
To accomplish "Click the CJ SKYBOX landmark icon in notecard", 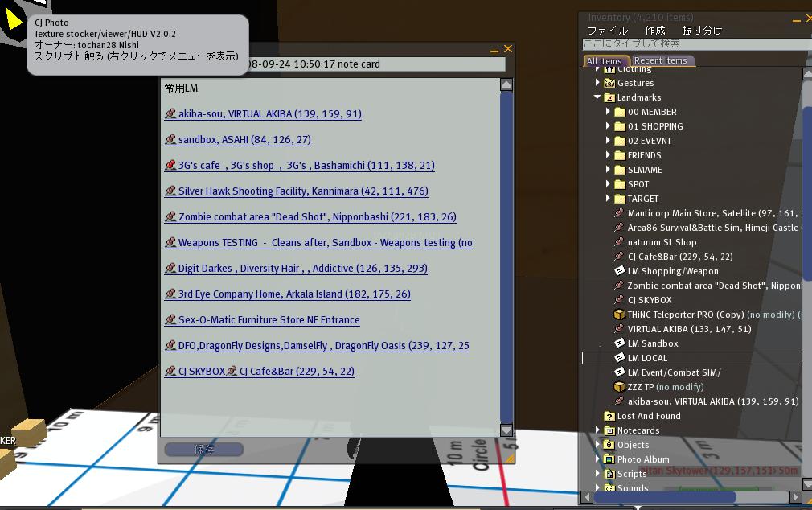I will click(170, 371).
